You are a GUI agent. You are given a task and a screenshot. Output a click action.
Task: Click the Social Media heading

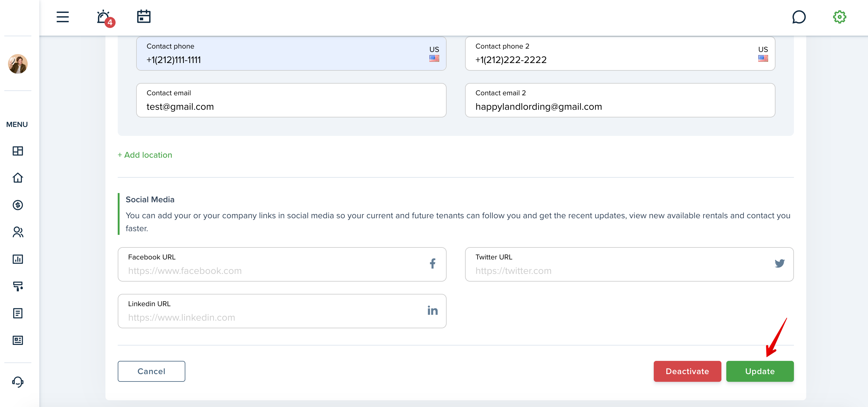coord(150,200)
